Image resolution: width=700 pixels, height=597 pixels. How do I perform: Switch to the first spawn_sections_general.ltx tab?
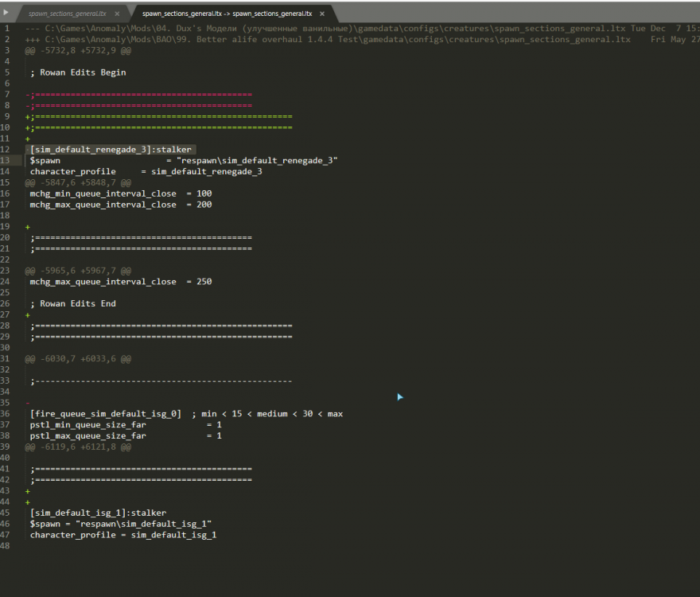pos(67,14)
